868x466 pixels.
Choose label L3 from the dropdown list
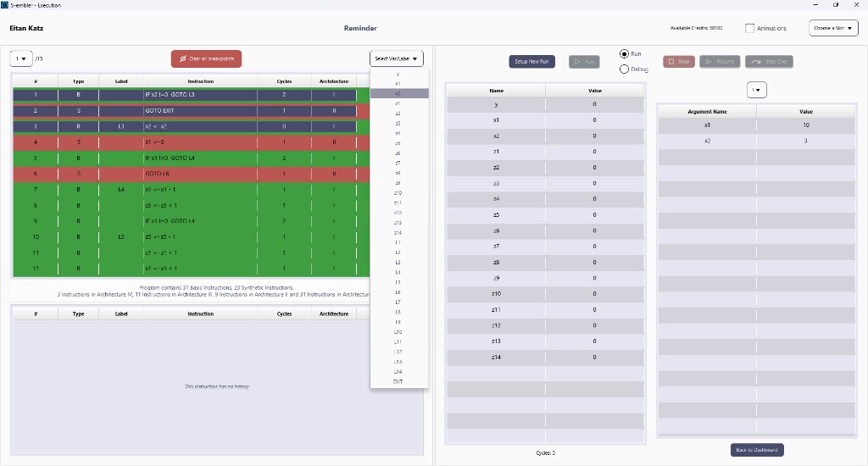(398, 263)
